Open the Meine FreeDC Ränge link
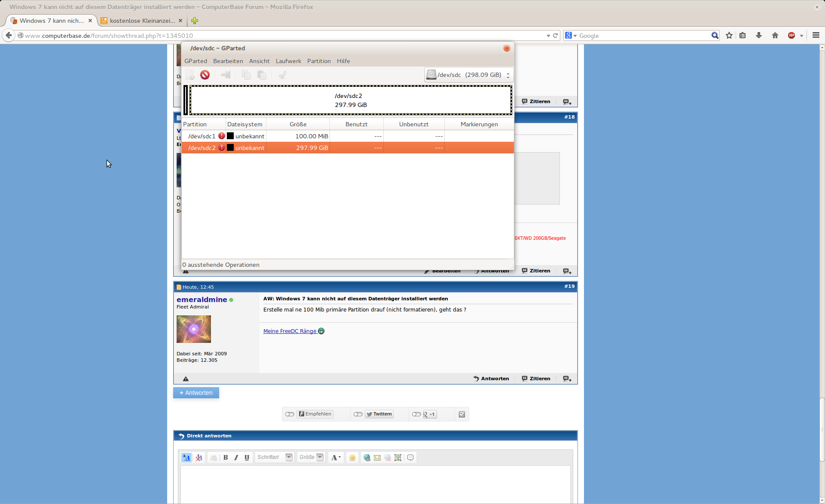 click(290, 331)
